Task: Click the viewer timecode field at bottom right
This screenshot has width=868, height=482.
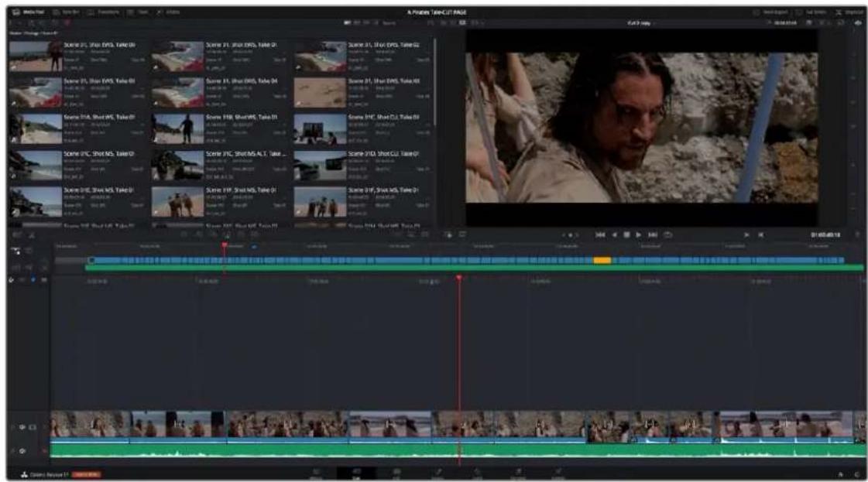Action: (x=825, y=234)
